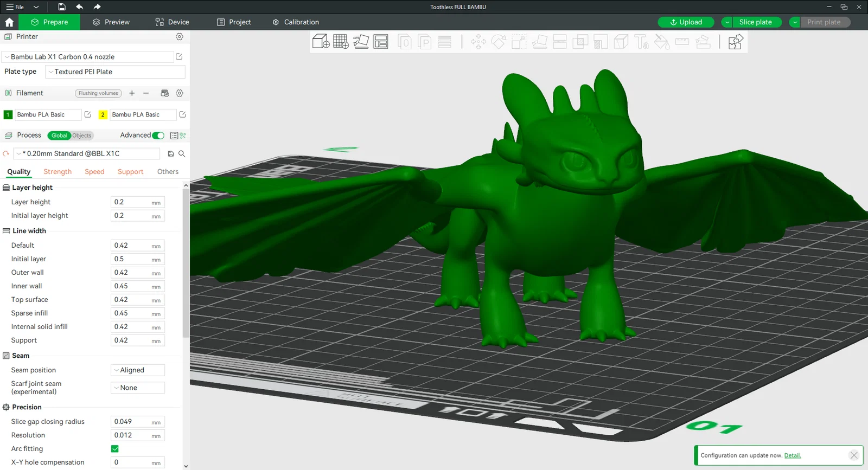Edit filament 2 preset
The width and height of the screenshot is (868, 470).
click(183, 114)
